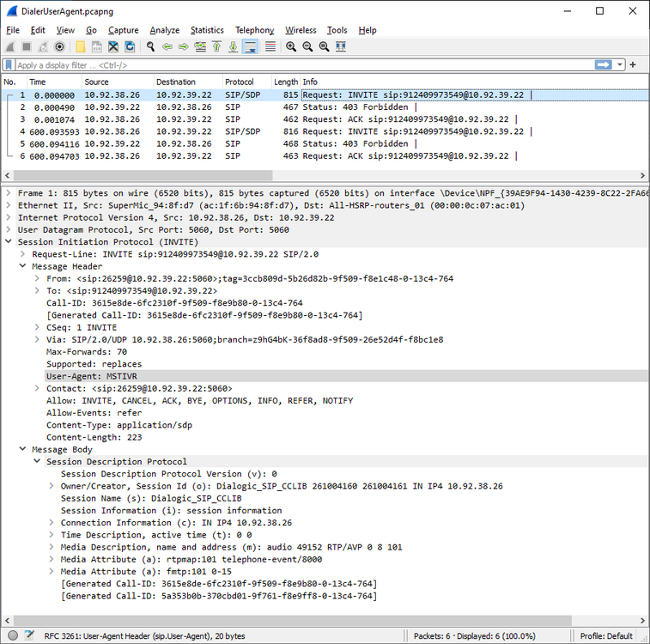The width and height of the screenshot is (650, 644).
Task: Click the capture options gear icon
Action: 59,46
